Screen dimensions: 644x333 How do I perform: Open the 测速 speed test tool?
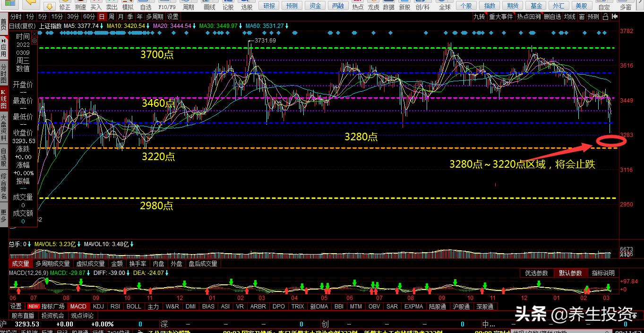80,5
